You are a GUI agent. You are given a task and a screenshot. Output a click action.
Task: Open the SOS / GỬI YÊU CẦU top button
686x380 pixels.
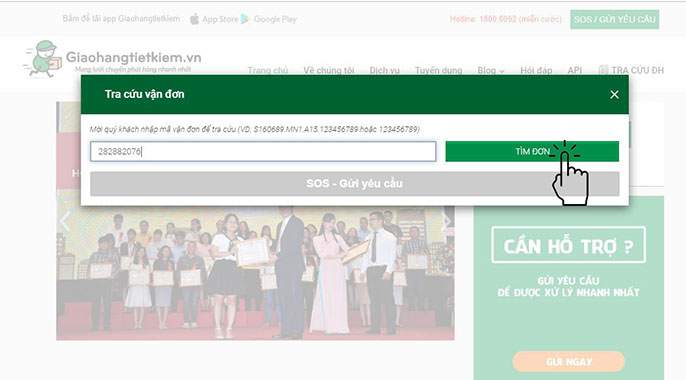pos(614,19)
